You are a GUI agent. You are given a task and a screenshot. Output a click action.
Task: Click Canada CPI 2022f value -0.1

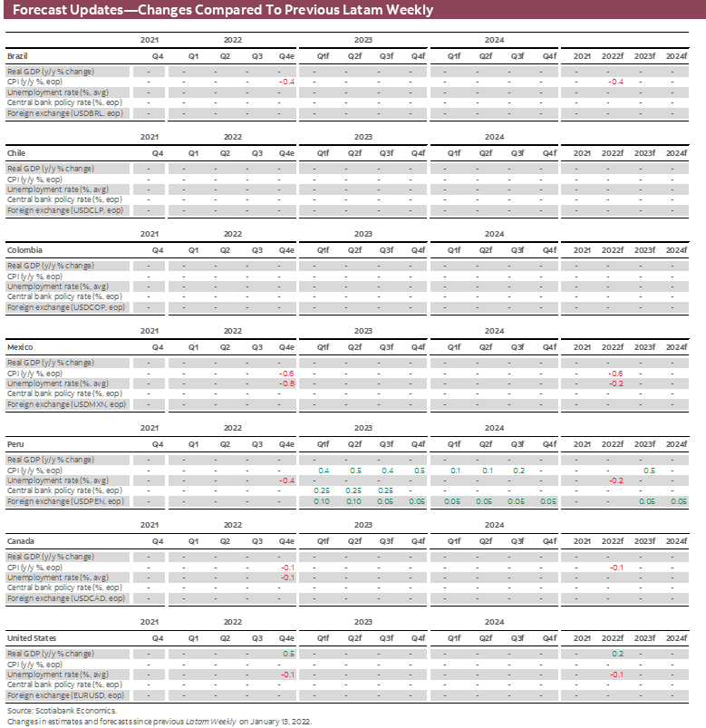click(617, 568)
